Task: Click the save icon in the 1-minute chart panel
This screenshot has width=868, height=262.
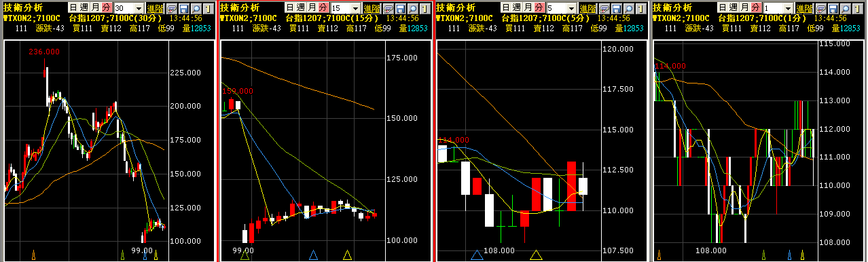Action: click(x=833, y=8)
